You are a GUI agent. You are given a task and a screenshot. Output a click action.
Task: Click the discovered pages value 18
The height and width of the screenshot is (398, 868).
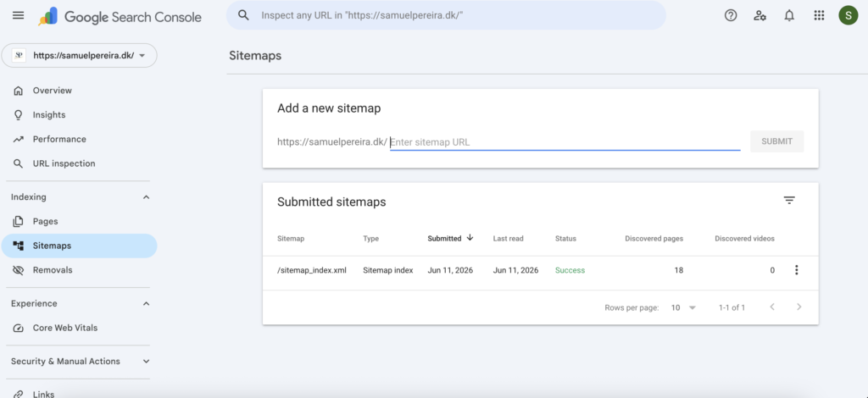click(679, 270)
